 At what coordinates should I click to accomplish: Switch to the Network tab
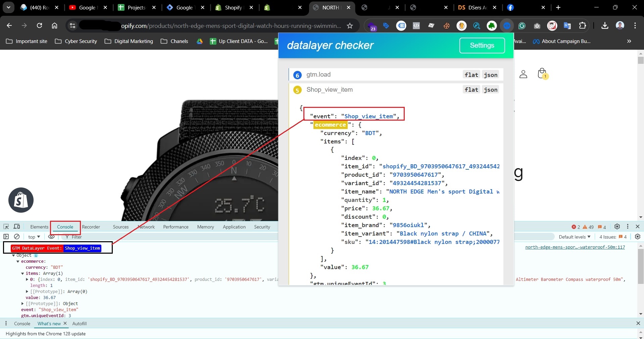(146, 227)
